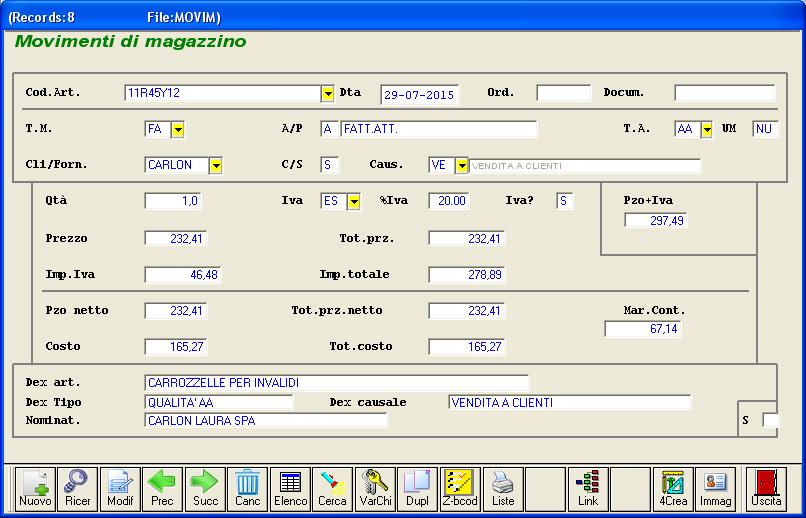Open the Ricer search tool
806x518 pixels.
pyautogui.click(x=77, y=488)
